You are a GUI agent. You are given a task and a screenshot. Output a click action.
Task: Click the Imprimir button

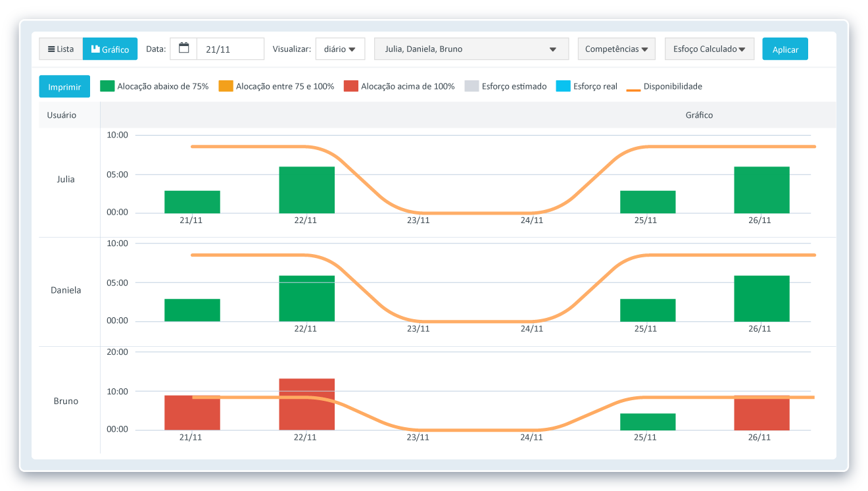[x=64, y=87]
